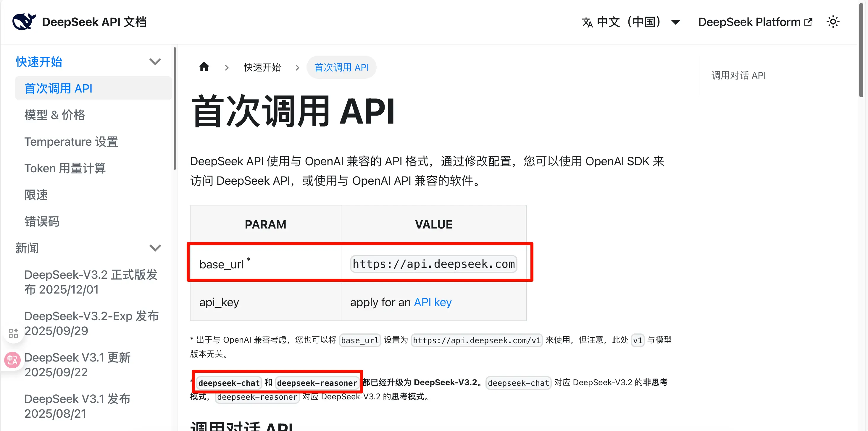Collapse the 新闻 sidebar section

coord(155,248)
